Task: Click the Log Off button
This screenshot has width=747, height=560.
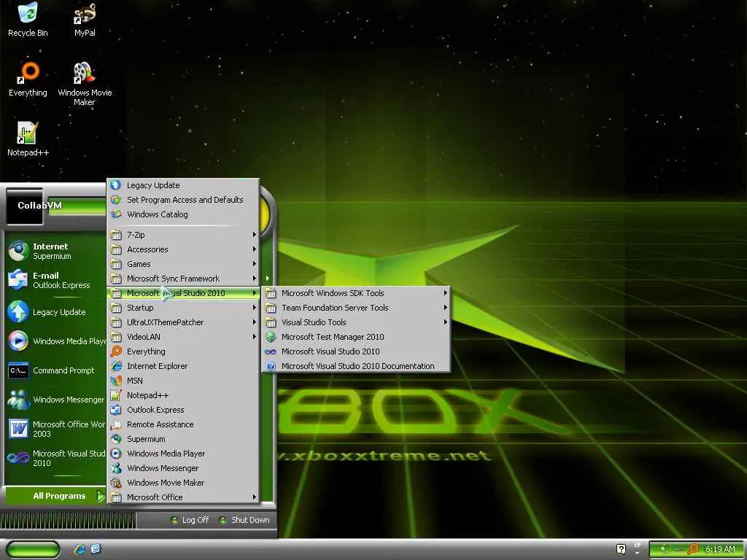Action: coord(190,520)
